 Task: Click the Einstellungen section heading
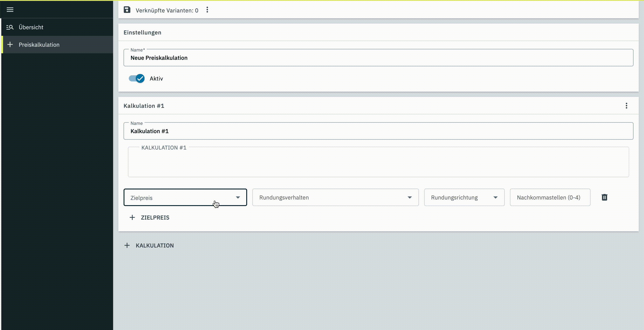click(x=142, y=33)
